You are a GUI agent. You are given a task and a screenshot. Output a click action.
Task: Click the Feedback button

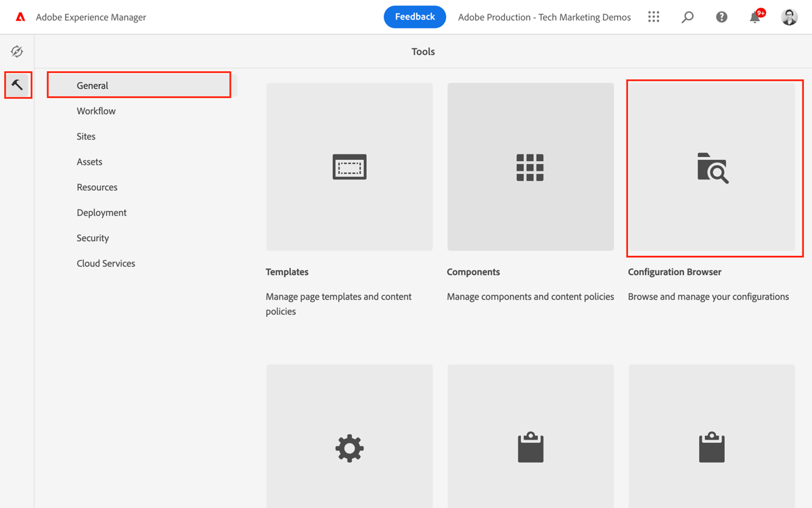(x=415, y=17)
